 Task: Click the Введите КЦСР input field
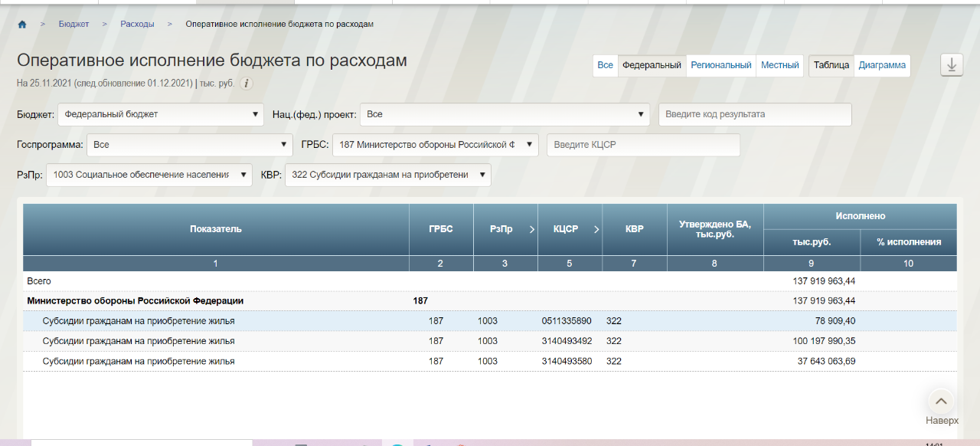pyautogui.click(x=643, y=145)
